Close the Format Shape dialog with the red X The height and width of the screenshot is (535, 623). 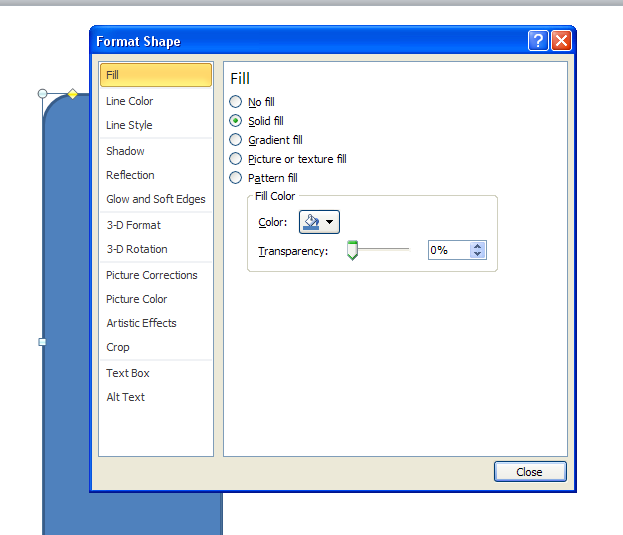pos(561,41)
